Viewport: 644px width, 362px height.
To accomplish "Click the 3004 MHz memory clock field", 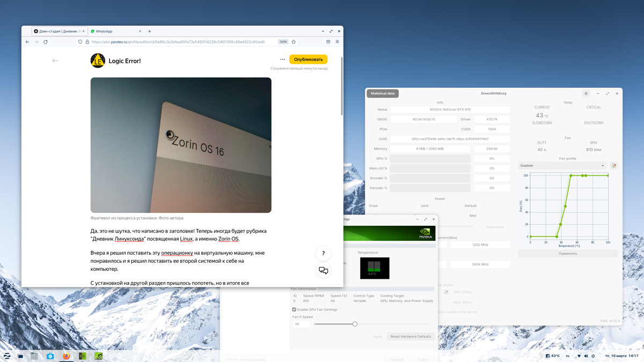I will point(480,264).
